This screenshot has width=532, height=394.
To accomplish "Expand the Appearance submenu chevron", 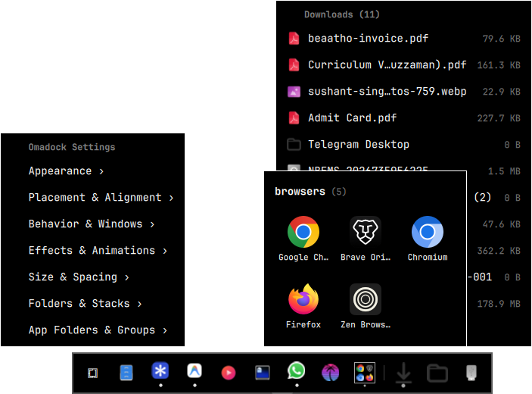I will [101, 171].
